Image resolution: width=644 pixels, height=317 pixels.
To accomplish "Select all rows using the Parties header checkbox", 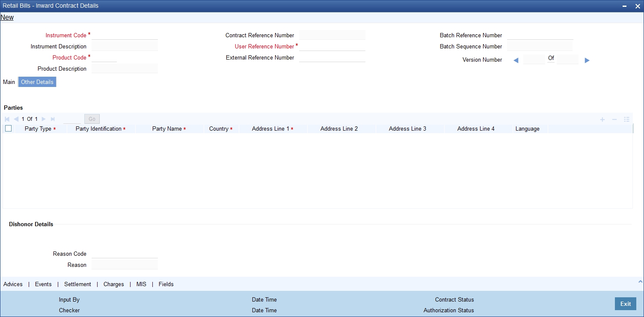I will point(8,128).
